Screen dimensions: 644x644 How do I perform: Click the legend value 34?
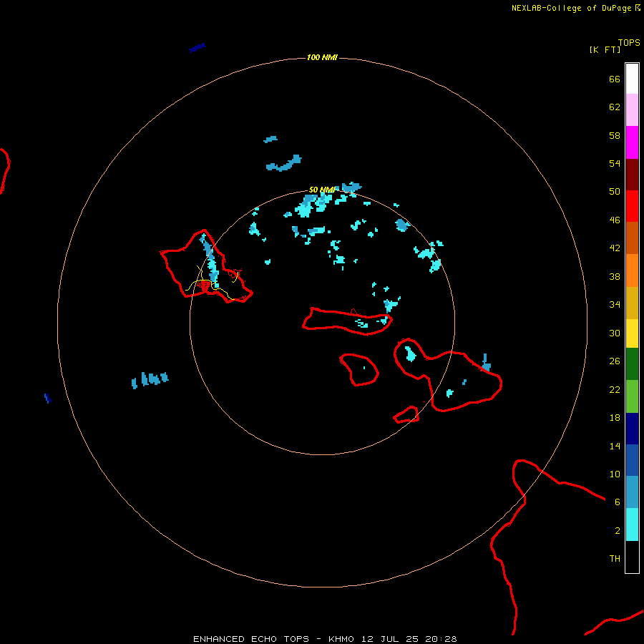pos(615,305)
